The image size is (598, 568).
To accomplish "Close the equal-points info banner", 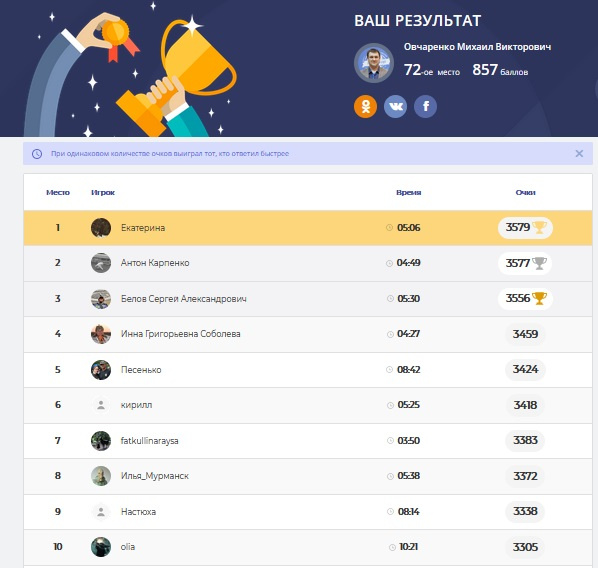I will click(x=579, y=153).
